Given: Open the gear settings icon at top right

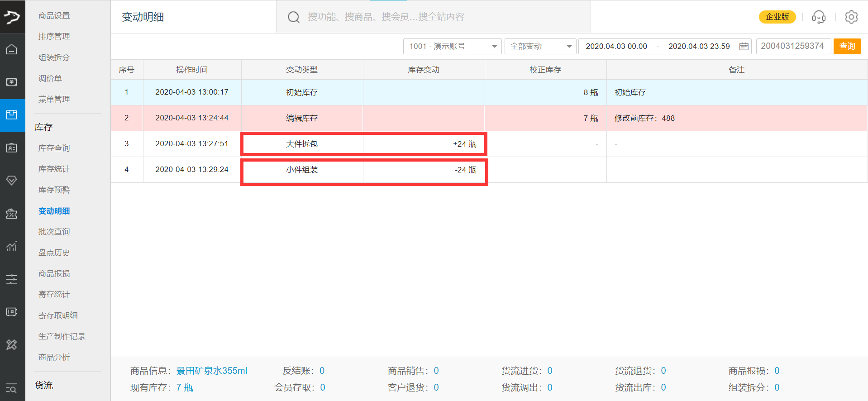Looking at the screenshot, I should (851, 17).
